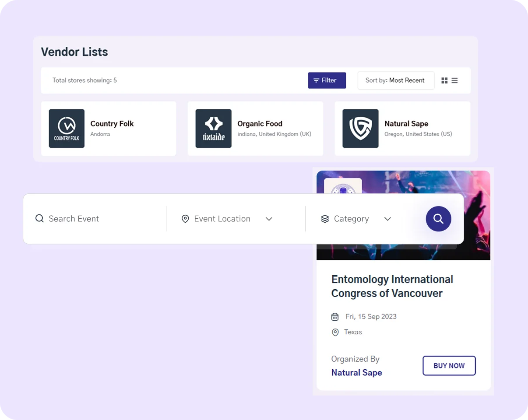528x420 pixels.
Task: Open the Natural Sape organizer link
Action: (356, 372)
